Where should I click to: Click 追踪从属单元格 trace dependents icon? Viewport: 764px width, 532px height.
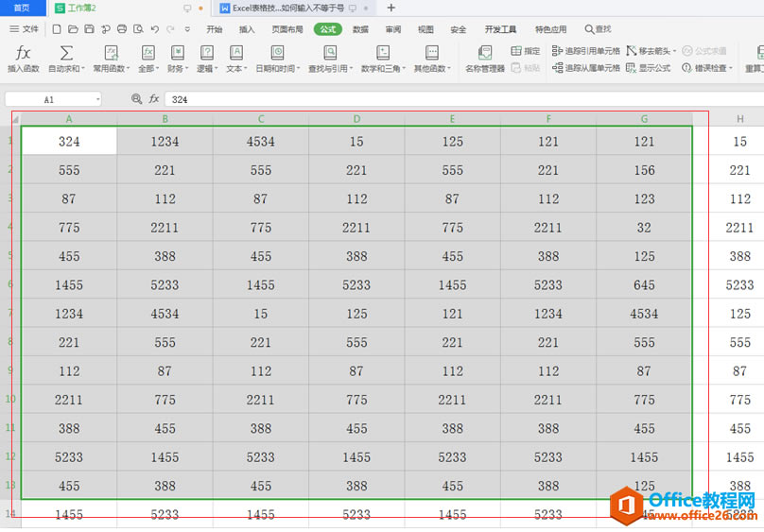pos(558,68)
